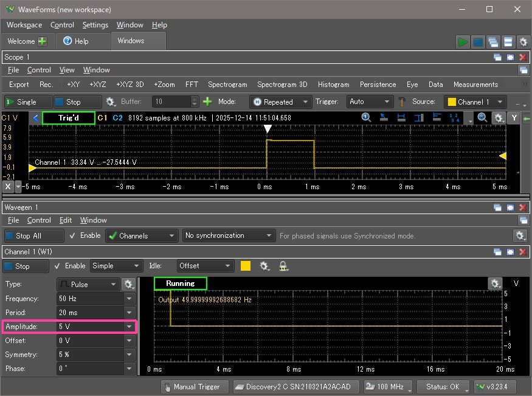Expand the Amplitude 5 V dropdown
Screen dimensions: 532x396
point(129,327)
